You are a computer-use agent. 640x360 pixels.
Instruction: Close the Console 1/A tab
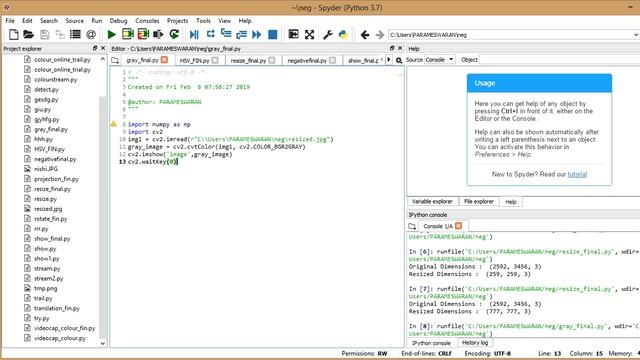(x=458, y=226)
